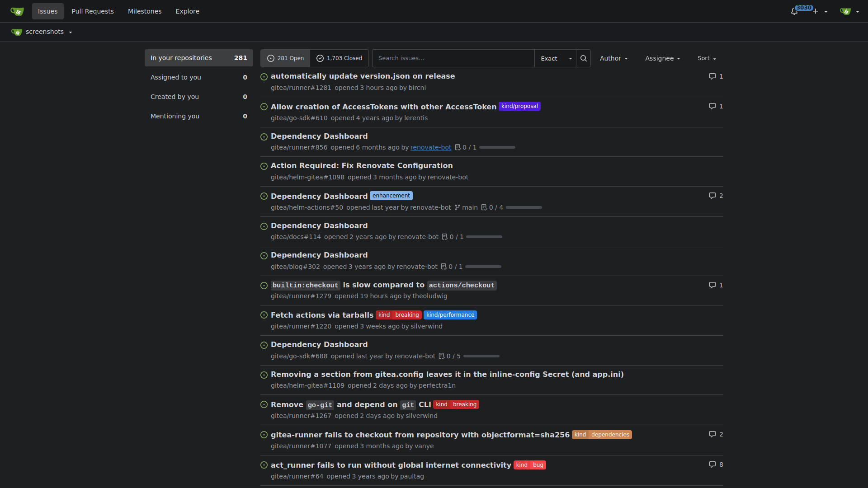This screenshot has width=868, height=488.
Task: Go to Pull Requests tab
Action: coord(93,11)
